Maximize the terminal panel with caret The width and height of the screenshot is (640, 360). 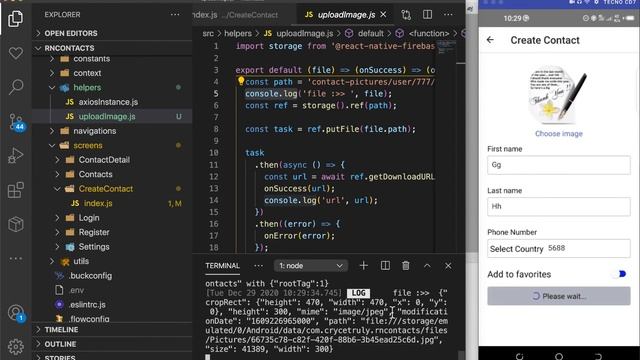point(427,266)
